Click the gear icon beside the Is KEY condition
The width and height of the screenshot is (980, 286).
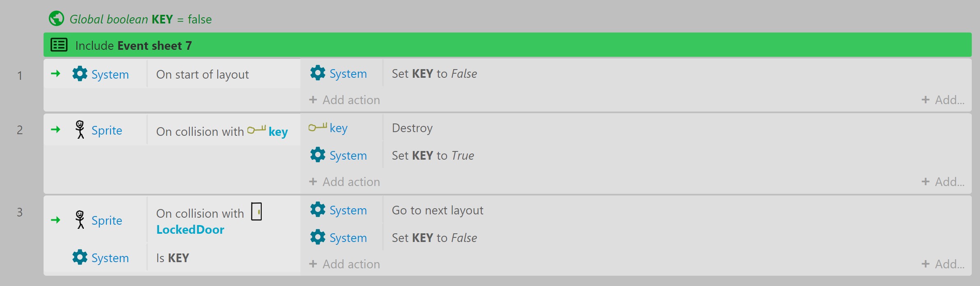point(80,257)
